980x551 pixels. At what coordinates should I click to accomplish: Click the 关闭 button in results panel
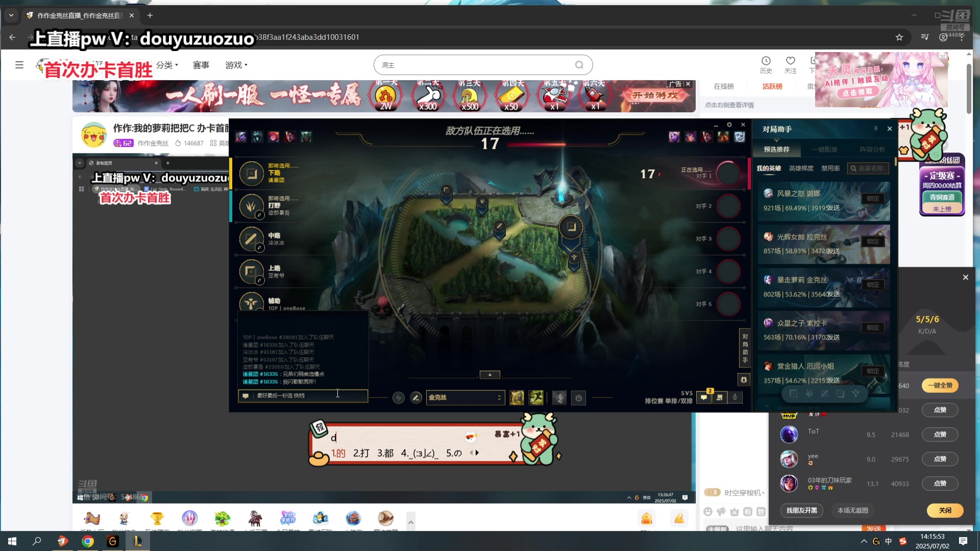click(x=945, y=510)
